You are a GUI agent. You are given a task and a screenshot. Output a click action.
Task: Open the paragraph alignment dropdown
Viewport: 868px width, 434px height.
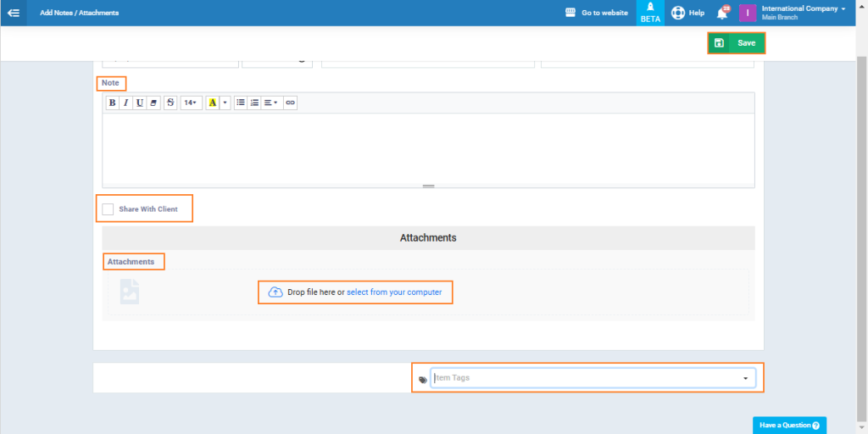271,103
